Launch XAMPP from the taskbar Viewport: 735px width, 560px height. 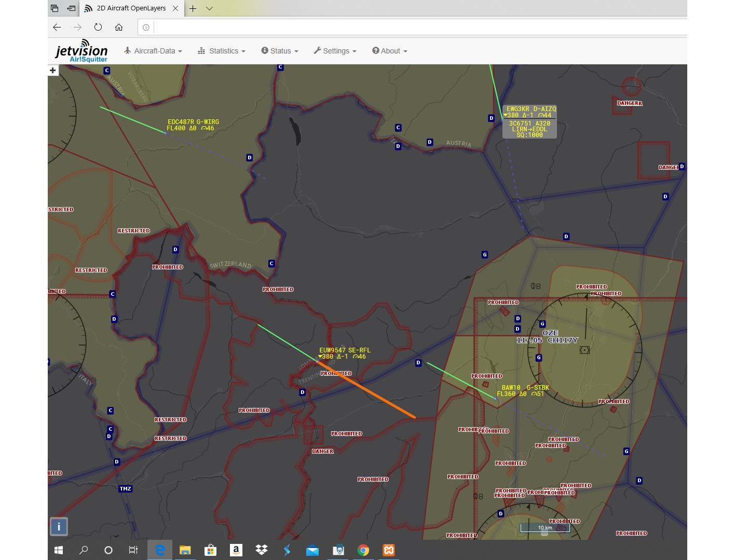pyautogui.click(x=389, y=550)
